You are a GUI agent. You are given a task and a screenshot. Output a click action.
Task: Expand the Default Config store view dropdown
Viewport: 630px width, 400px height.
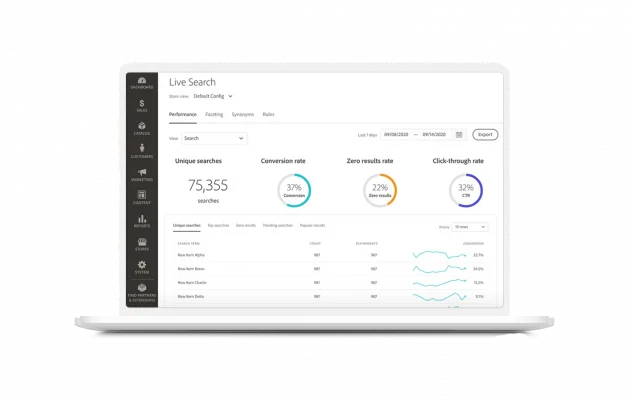click(x=213, y=96)
